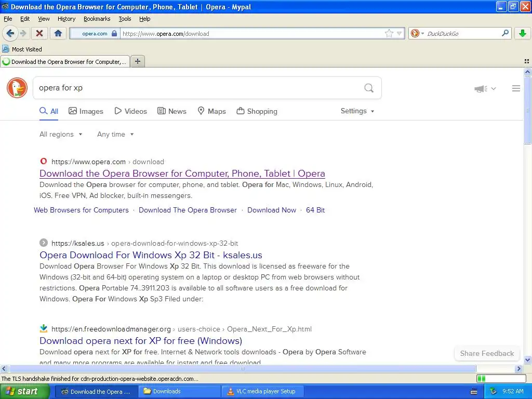The image size is (532, 399).
Task: Expand the Settings dropdown
Action: click(x=357, y=111)
